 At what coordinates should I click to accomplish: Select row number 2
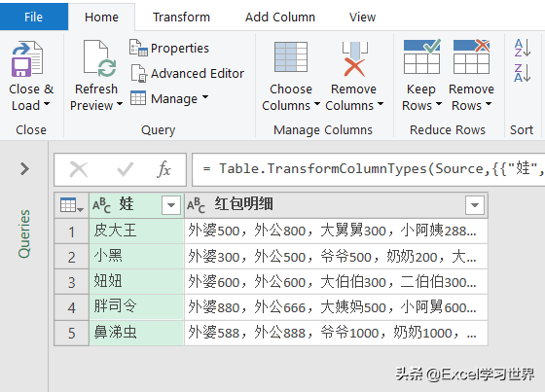pyautogui.click(x=72, y=257)
